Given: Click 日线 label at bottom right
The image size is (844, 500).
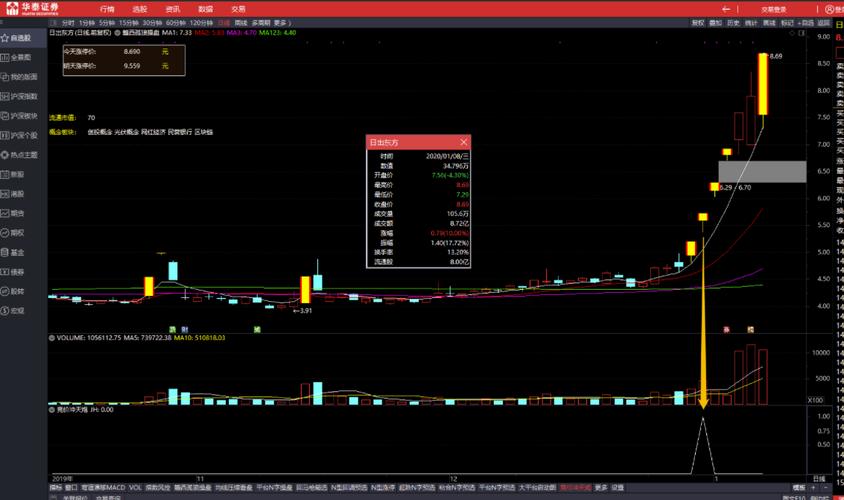Looking at the screenshot, I should click(819, 479).
